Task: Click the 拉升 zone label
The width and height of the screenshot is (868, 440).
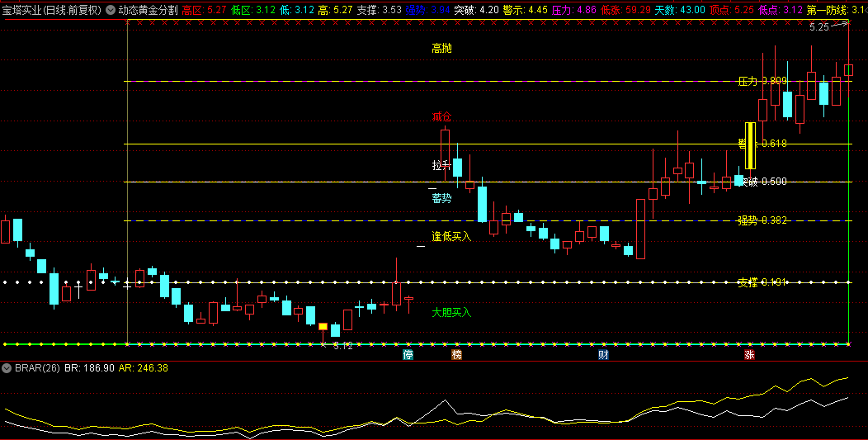Action: tap(441, 165)
